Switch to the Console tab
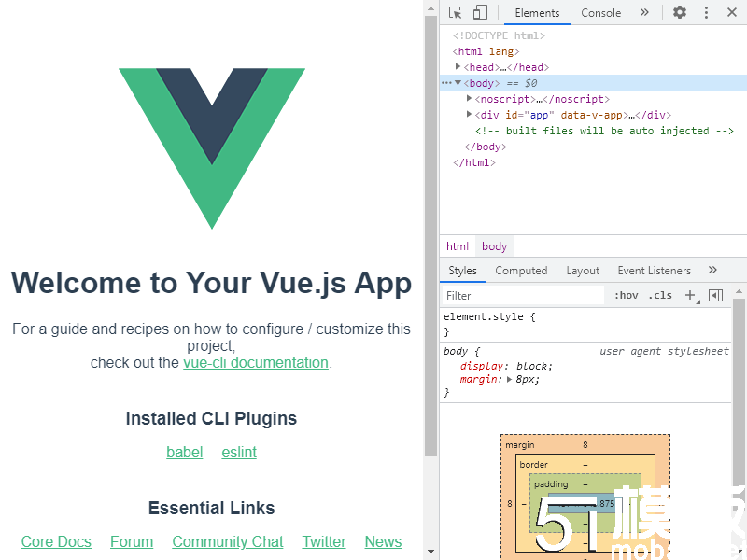Viewport: 747px width, 560px height. click(x=601, y=12)
